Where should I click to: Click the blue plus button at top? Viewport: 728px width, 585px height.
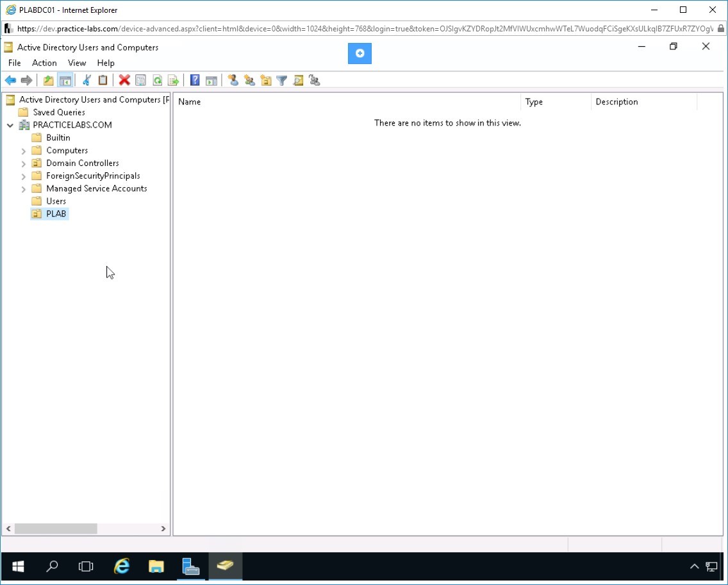[x=360, y=53]
